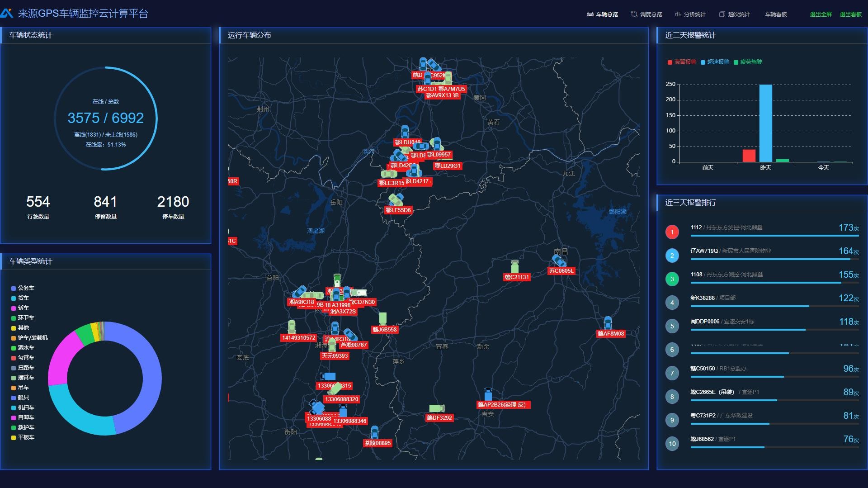Viewport: 868px width, 488px height.
Task: Open the 车辆看板 tab
Action: [x=776, y=14]
